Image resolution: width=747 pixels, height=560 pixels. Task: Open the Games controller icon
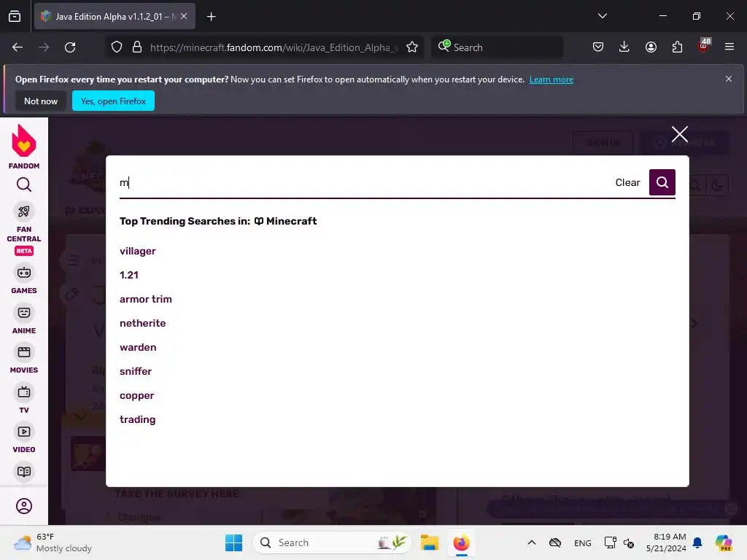click(24, 273)
